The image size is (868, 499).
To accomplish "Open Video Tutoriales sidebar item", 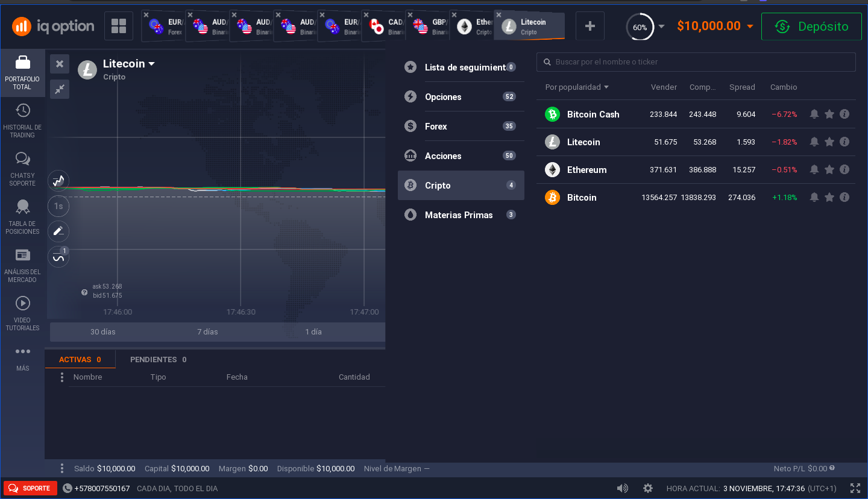I will [x=22, y=313].
